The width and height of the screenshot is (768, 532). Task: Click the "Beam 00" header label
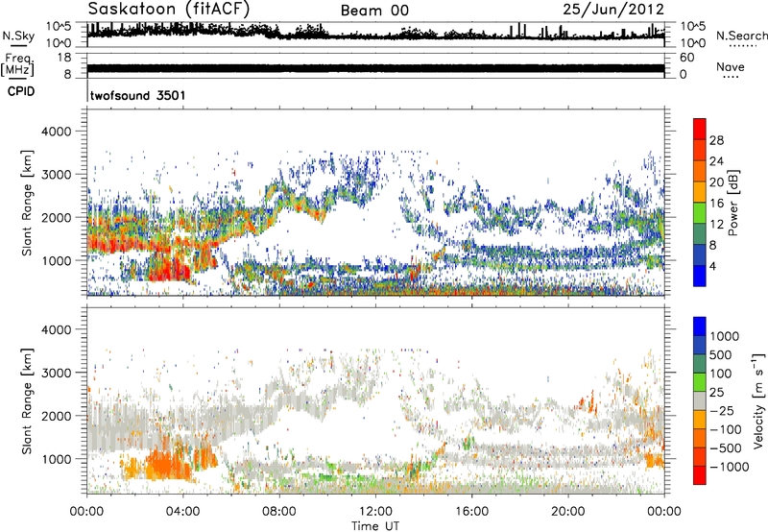click(x=374, y=11)
